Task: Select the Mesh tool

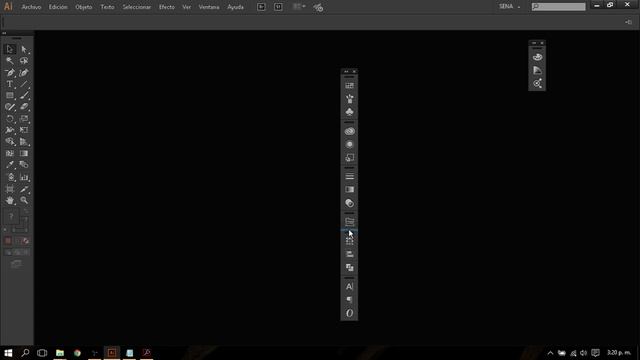Action: click(10, 153)
